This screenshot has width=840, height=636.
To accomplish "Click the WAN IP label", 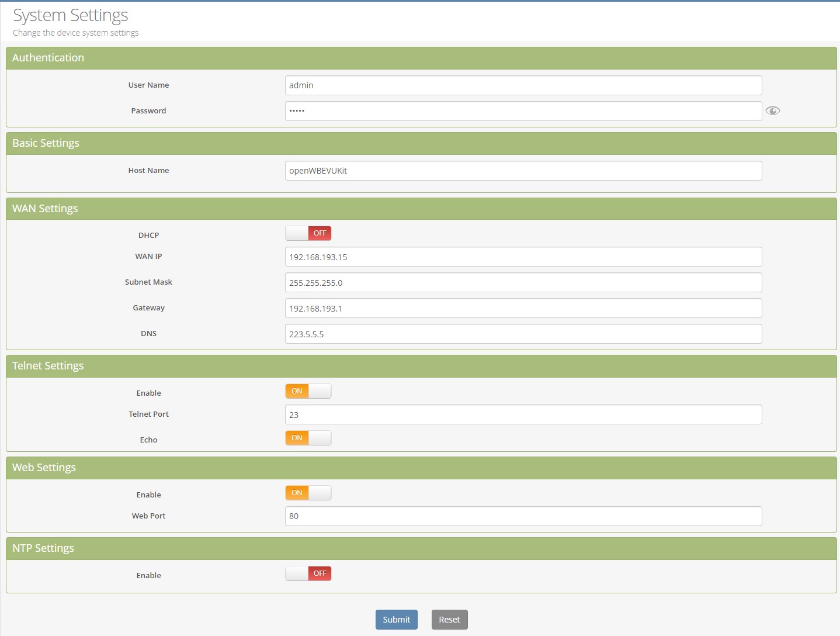I will coord(148,257).
